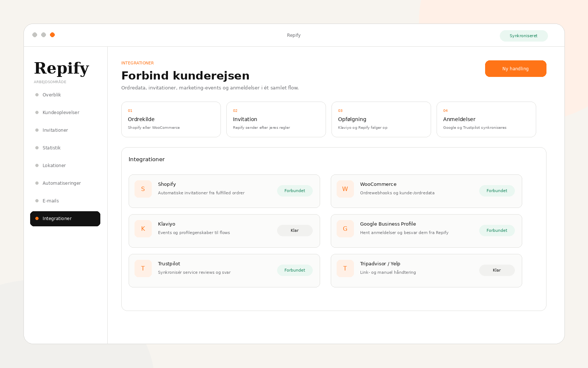Click "Automatiske invitationer fra fulfilled ordrer" text
This screenshot has height=368, width=588.
pyautogui.click(x=201, y=193)
